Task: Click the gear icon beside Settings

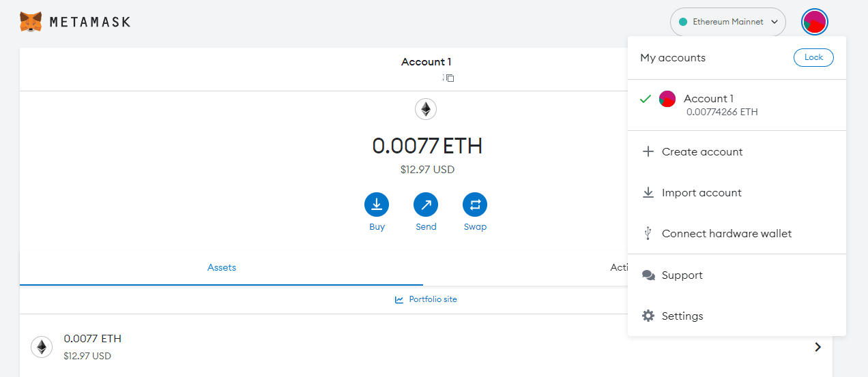Action: [648, 316]
